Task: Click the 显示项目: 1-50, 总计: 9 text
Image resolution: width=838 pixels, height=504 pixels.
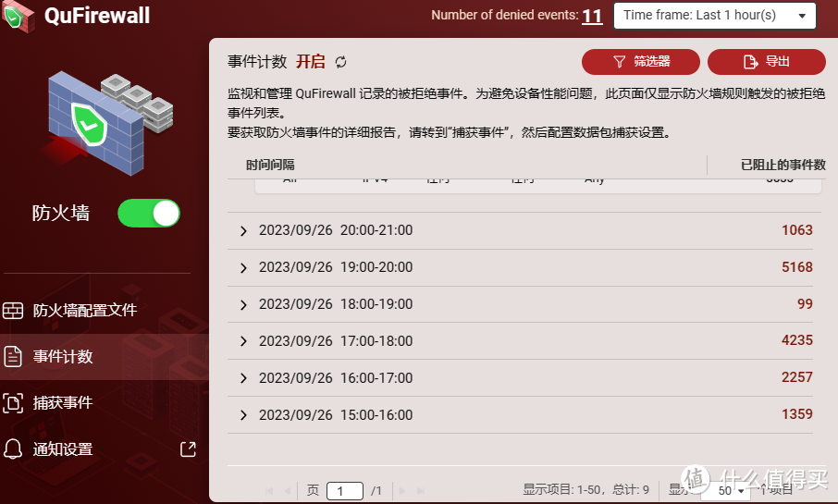Action: 585,489
